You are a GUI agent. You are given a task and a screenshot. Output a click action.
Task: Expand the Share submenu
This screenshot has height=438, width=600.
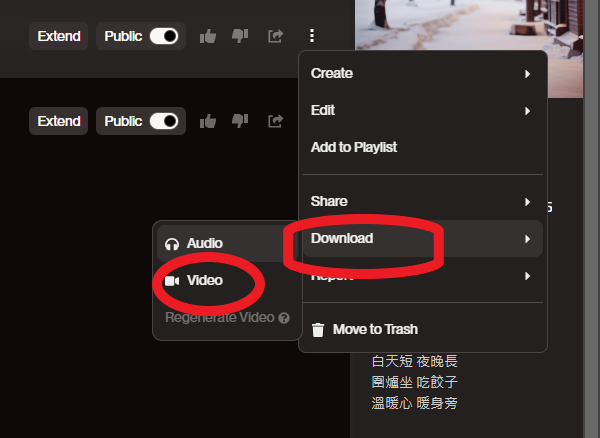423,202
